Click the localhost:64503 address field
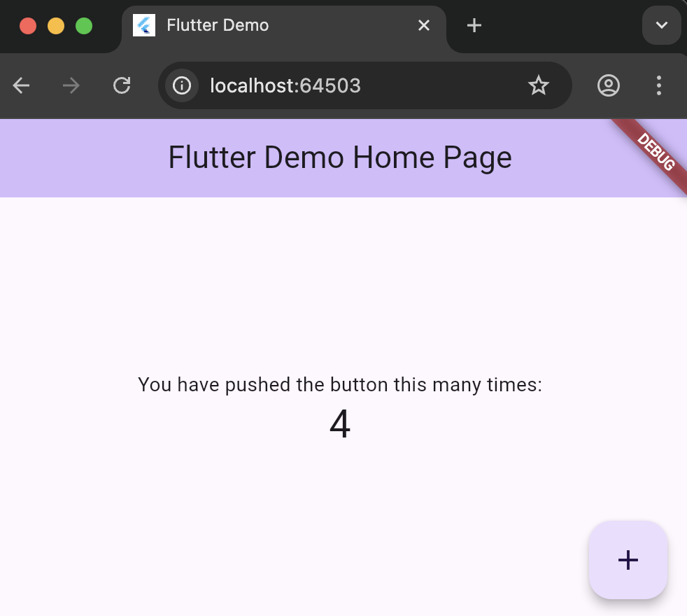Viewport: 687px width, 616px height. (364, 85)
